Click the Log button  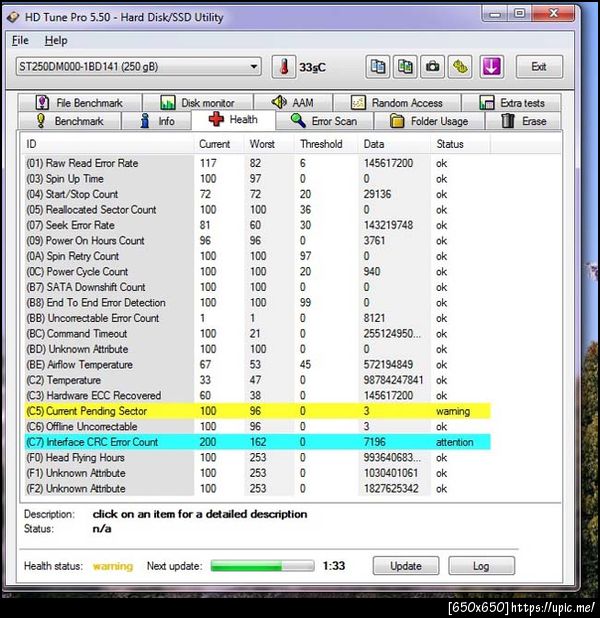point(481,566)
